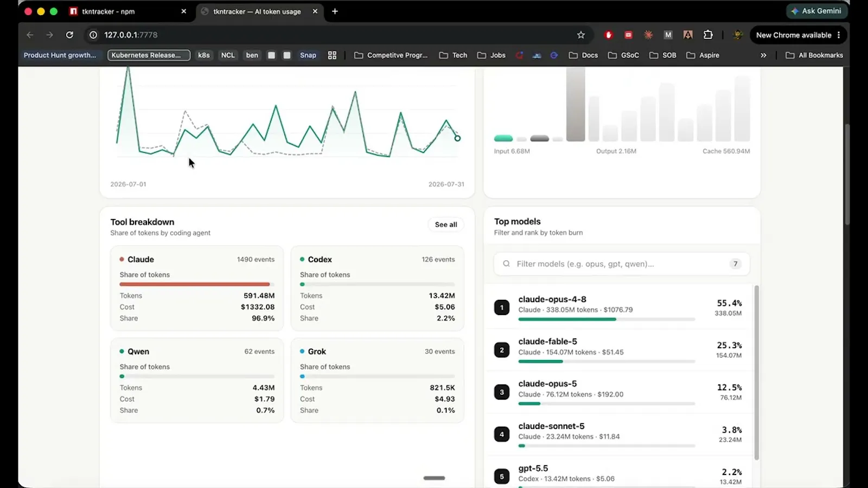Screen dimensions: 868x488
Task: Open the NCL bookmark
Action: click(228, 55)
